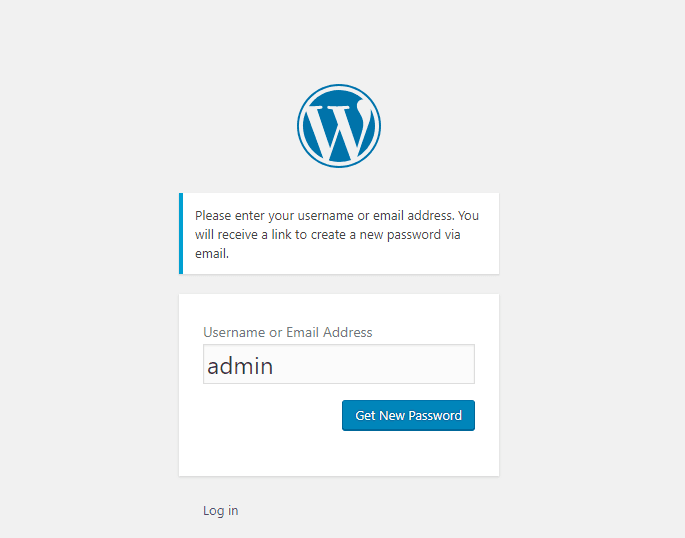Image resolution: width=685 pixels, height=538 pixels.
Task: Click the Username or Email Address label
Action: click(287, 332)
